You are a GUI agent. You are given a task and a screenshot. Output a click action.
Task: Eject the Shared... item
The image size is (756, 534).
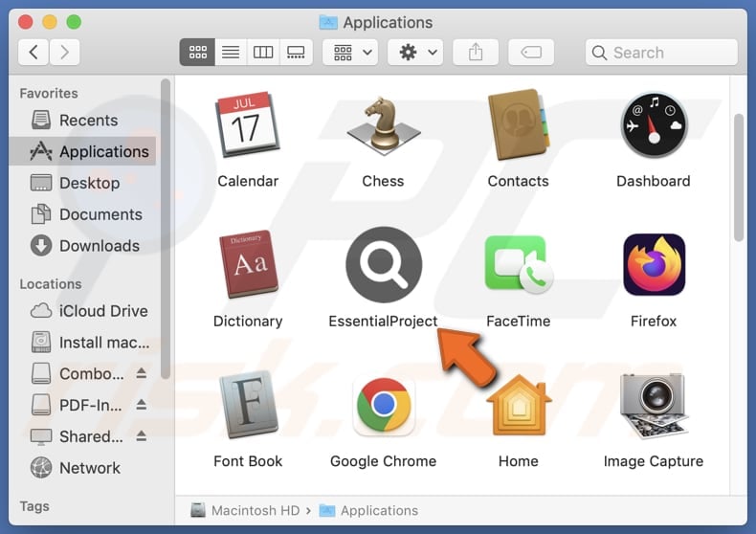pyautogui.click(x=142, y=435)
